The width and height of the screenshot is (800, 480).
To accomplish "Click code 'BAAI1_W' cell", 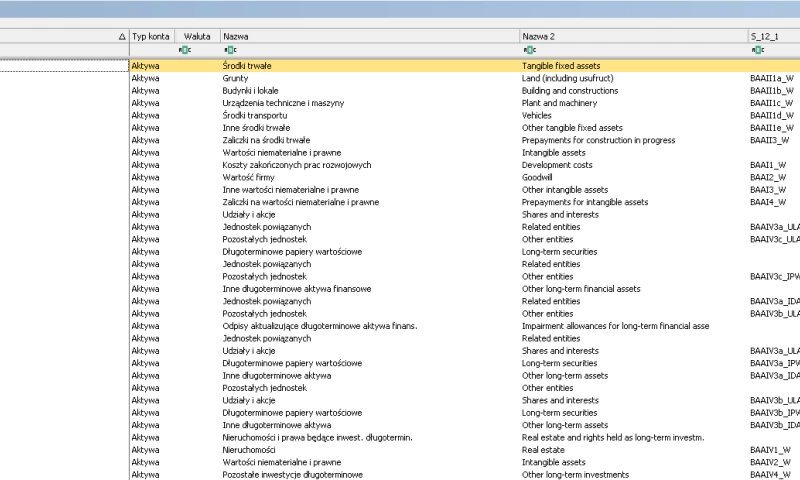I will [x=768, y=165].
